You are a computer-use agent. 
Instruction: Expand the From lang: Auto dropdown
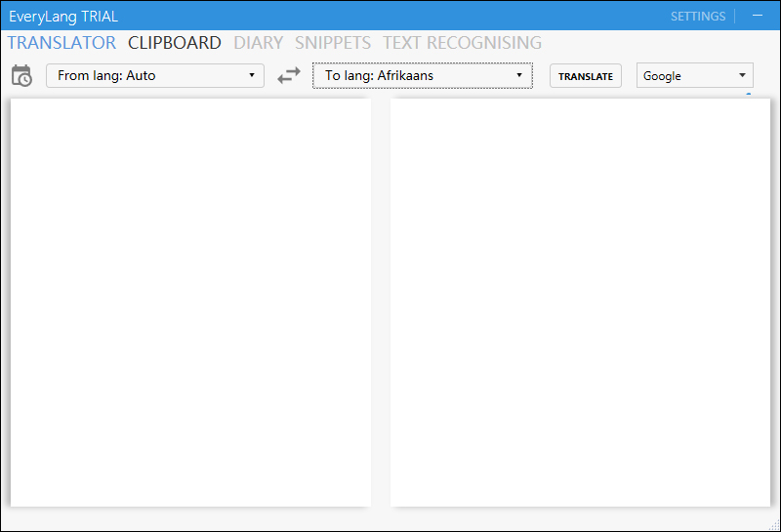coord(155,76)
